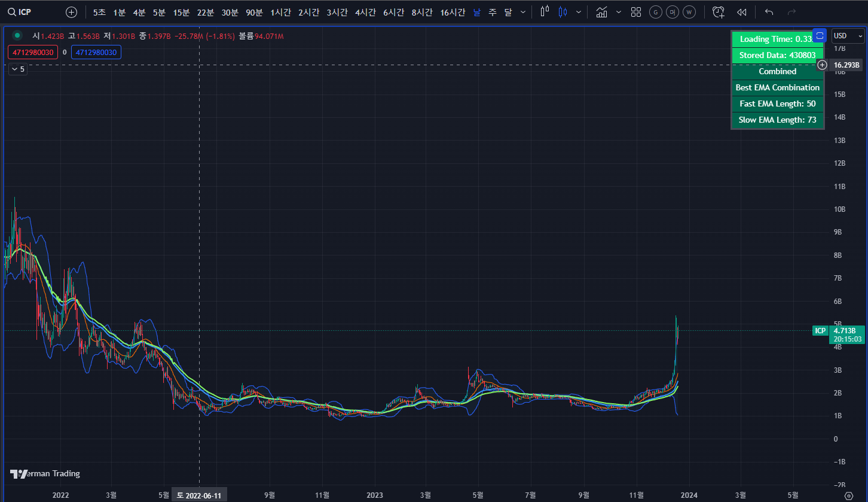Open the USD currency dropdown
868x502 pixels.
[848, 36]
